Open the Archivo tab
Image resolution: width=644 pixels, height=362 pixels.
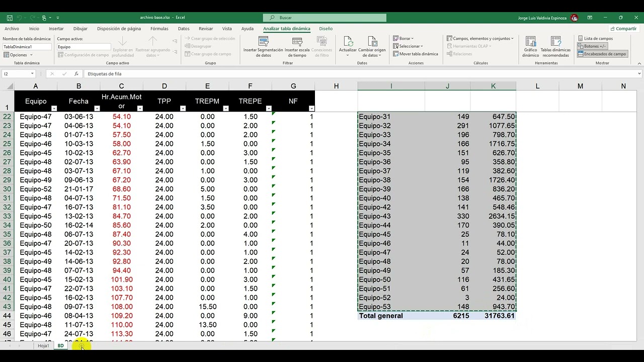pyautogui.click(x=12, y=29)
